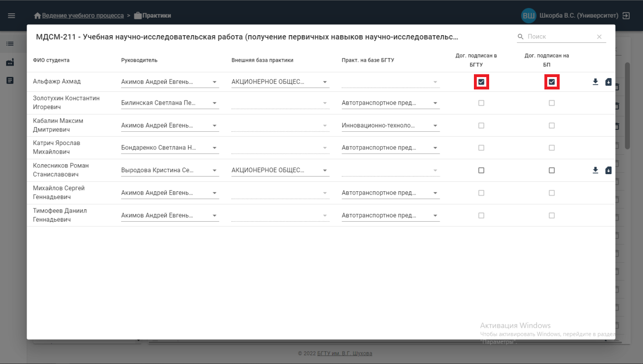The image size is (643, 364).
Task: Select student name Катрич Ярослав Михайлович
Action: (x=57, y=148)
